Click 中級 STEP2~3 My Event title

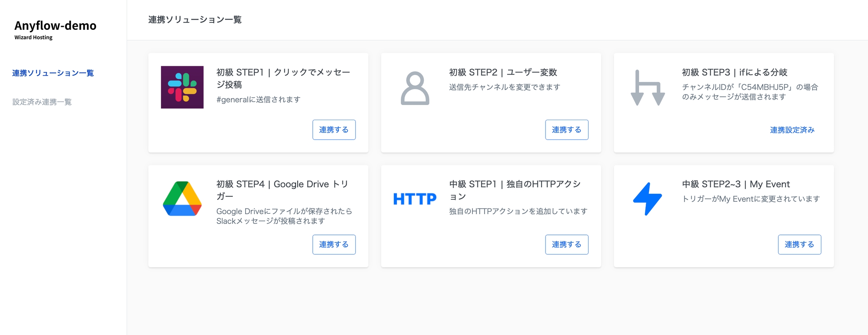735,184
